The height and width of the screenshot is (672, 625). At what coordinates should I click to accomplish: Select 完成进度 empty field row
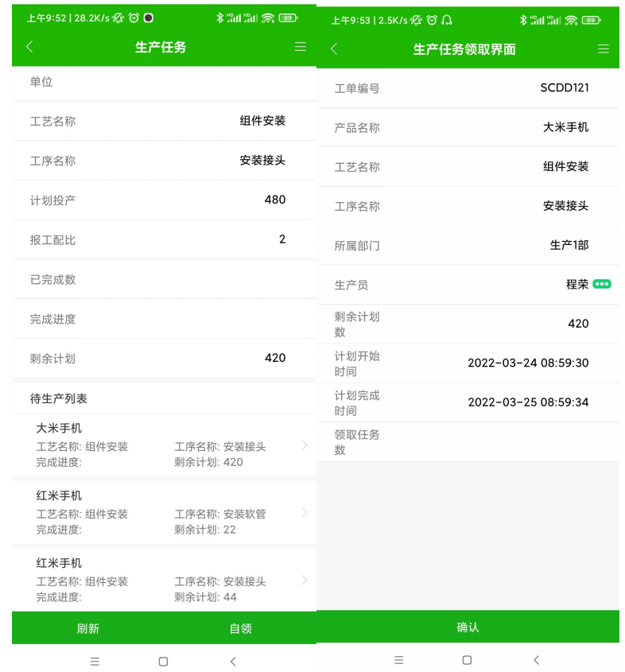pyautogui.click(x=165, y=319)
